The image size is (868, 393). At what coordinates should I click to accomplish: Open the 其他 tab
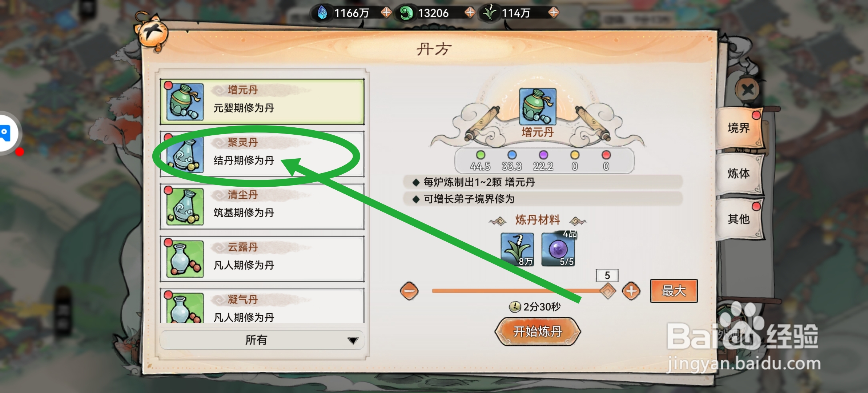pos(739,219)
